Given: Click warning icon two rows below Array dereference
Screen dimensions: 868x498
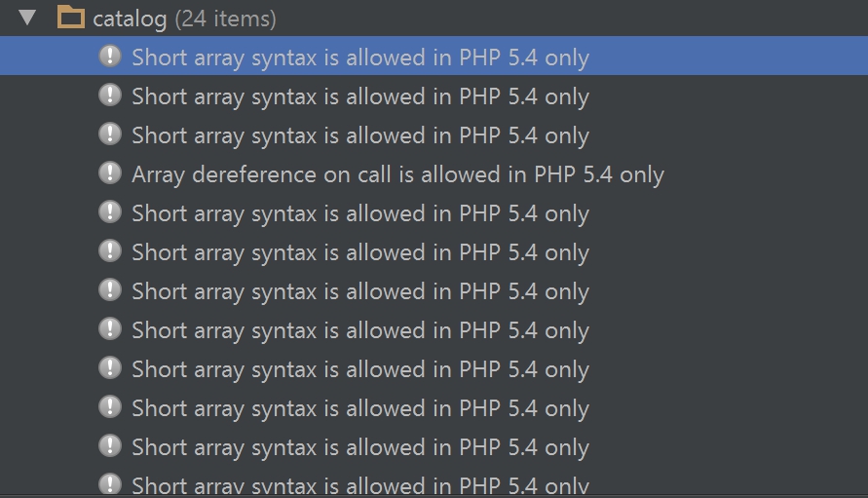Looking at the screenshot, I should tap(111, 251).
